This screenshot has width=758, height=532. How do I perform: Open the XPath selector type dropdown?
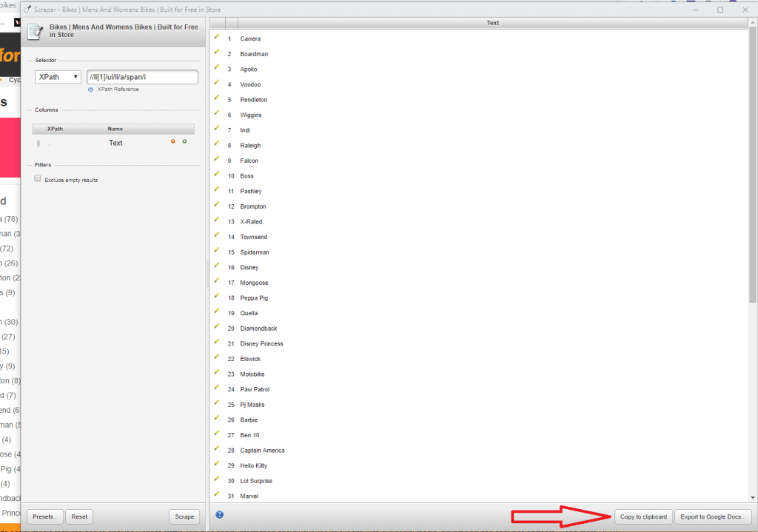click(57, 76)
